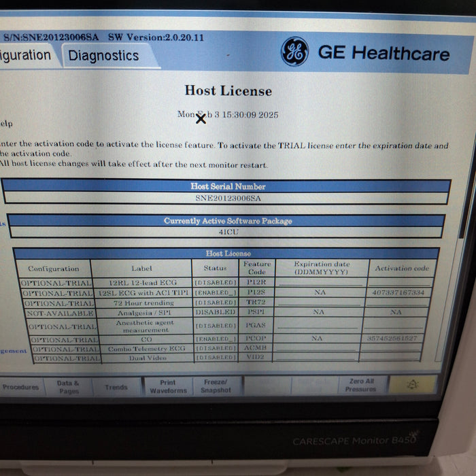Click the GE Healthcare round logo

tap(294, 52)
